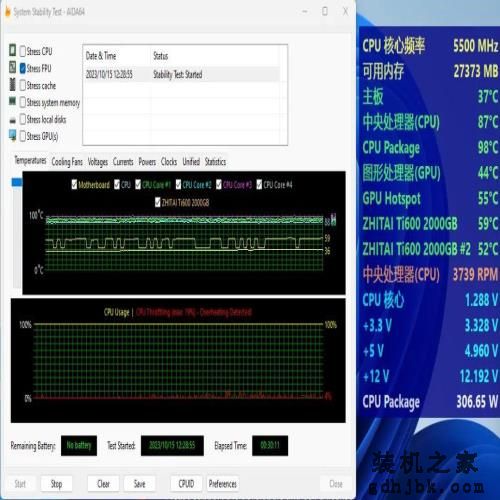Click the memory module icon beside Stress system memory
Viewport: 500px width, 500px height.
coord(12,101)
